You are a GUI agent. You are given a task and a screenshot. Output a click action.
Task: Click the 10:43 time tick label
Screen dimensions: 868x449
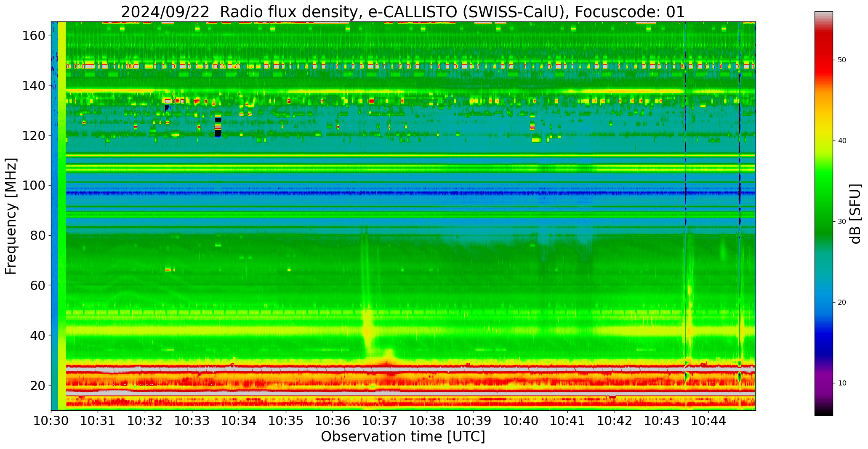662,421
